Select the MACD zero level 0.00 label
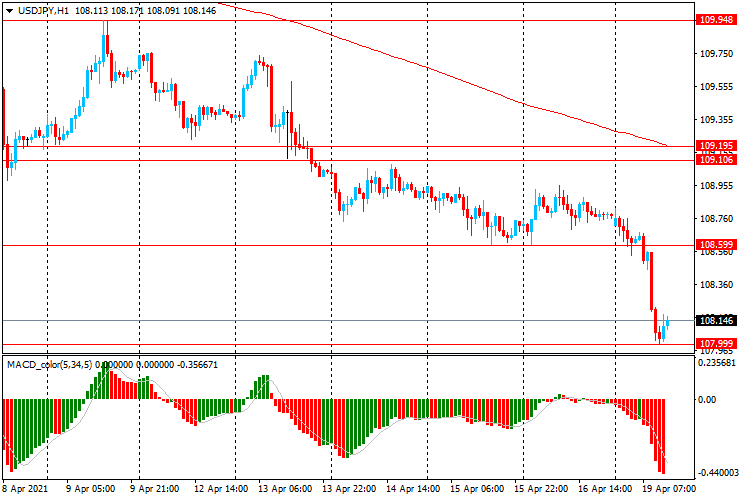The image size is (740, 500). tap(706, 400)
